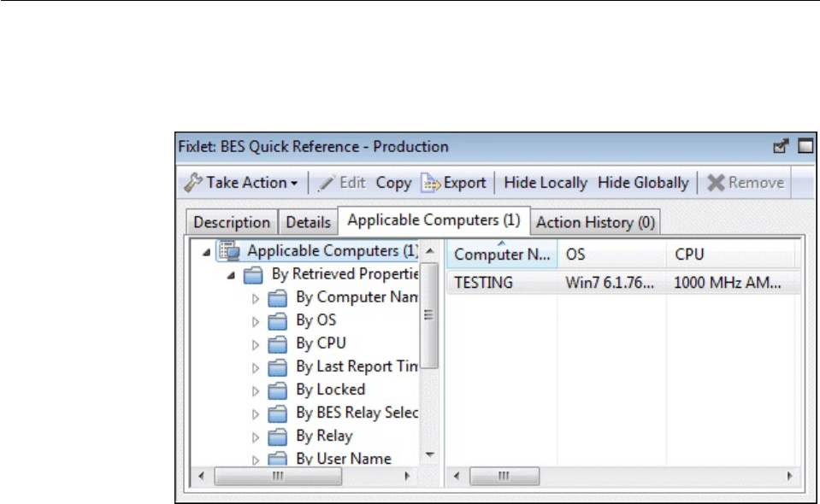Image resolution: width=820 pixels, height=504 pixels.
Task: Click the Edit button
Action: click(341, 183)
